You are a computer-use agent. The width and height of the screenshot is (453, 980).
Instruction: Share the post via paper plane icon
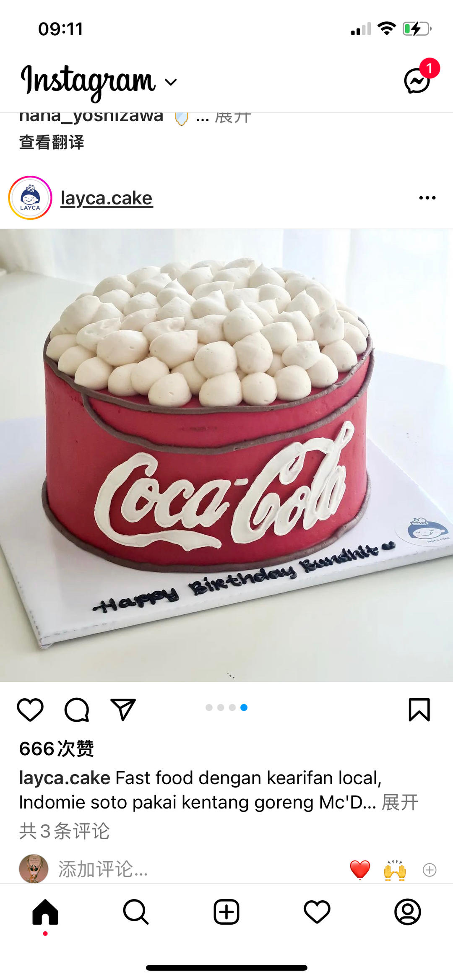tap(123, 710)
